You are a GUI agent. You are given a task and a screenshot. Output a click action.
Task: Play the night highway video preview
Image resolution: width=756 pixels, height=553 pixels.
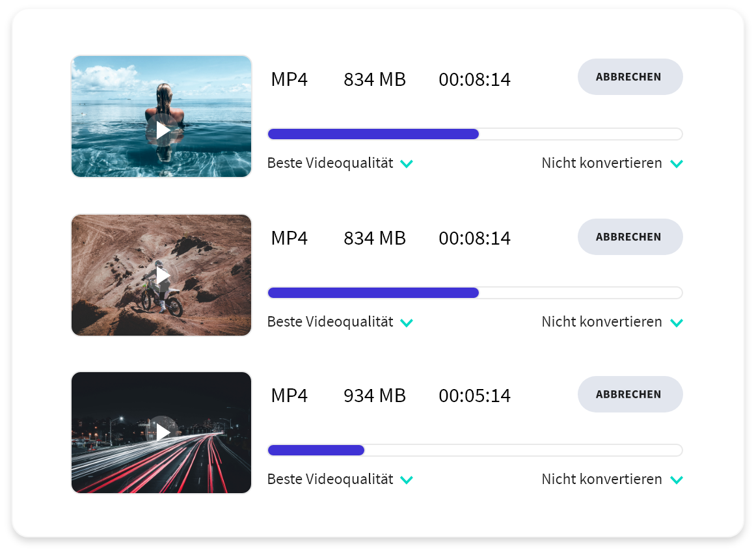click(163, 432)
